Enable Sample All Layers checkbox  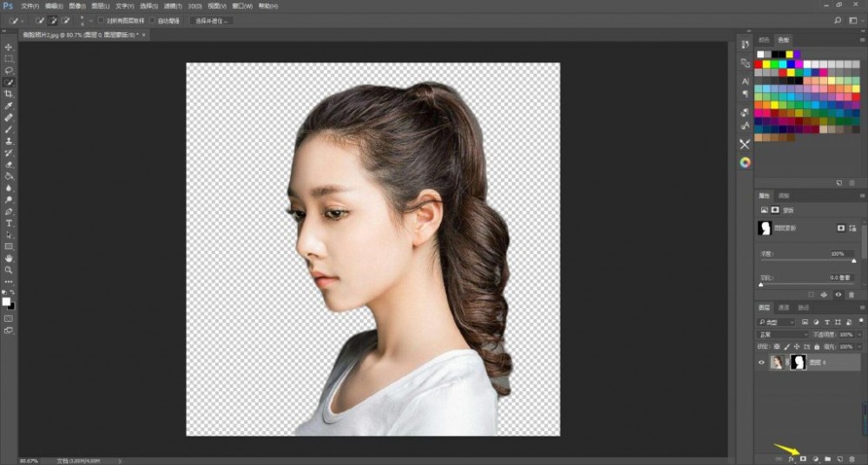(100, 20)
